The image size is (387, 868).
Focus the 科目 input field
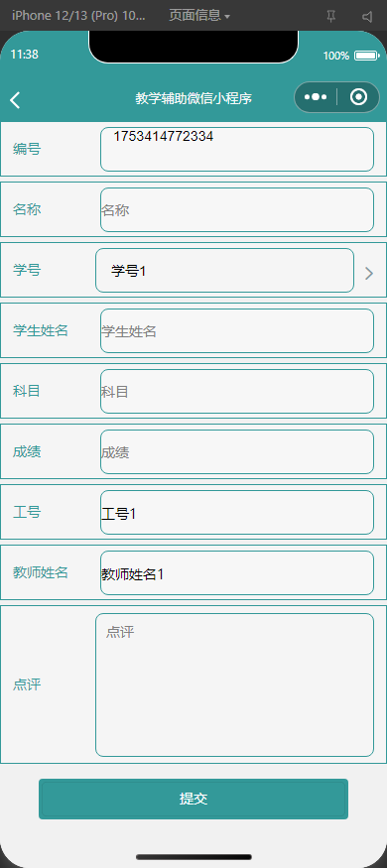237,392
